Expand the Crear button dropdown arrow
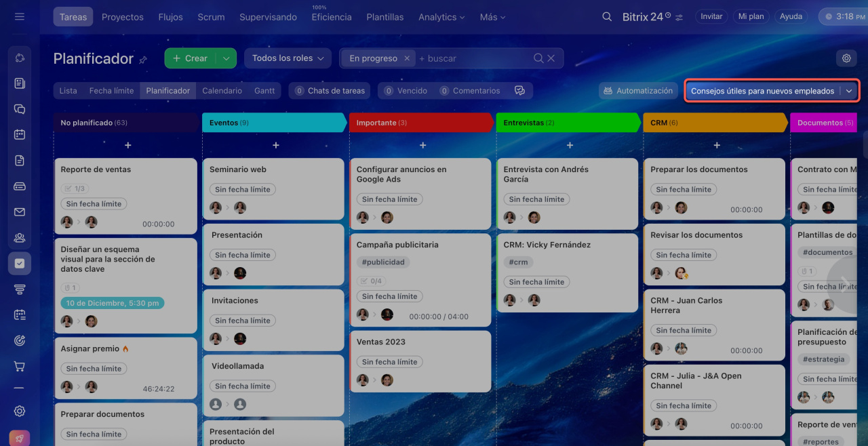Image resolution: width=868 pixels, height=446 pixels. (x=226, y=58)
